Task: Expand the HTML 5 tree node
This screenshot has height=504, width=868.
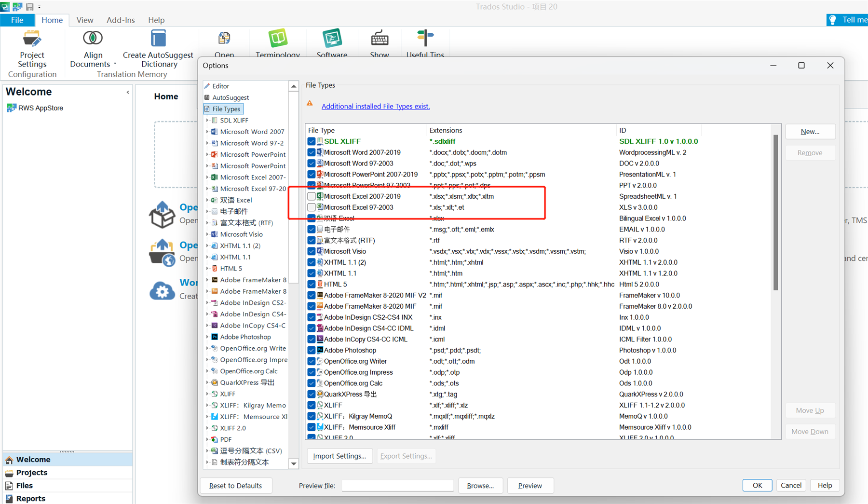Action: point(207,269)
